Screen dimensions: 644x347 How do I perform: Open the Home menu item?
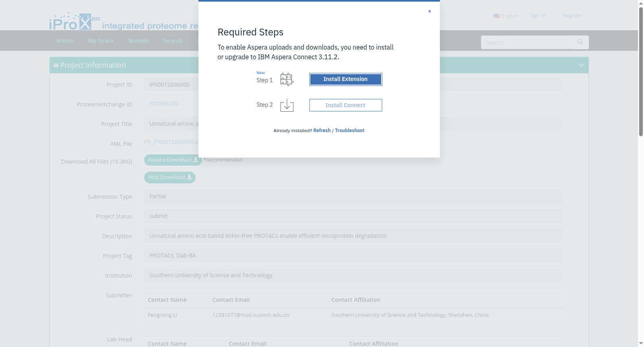point(65,41)
